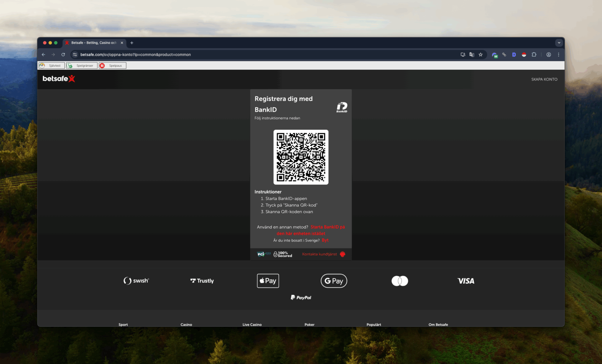Click the link-shaped extension icon

(x=504, y=55)
